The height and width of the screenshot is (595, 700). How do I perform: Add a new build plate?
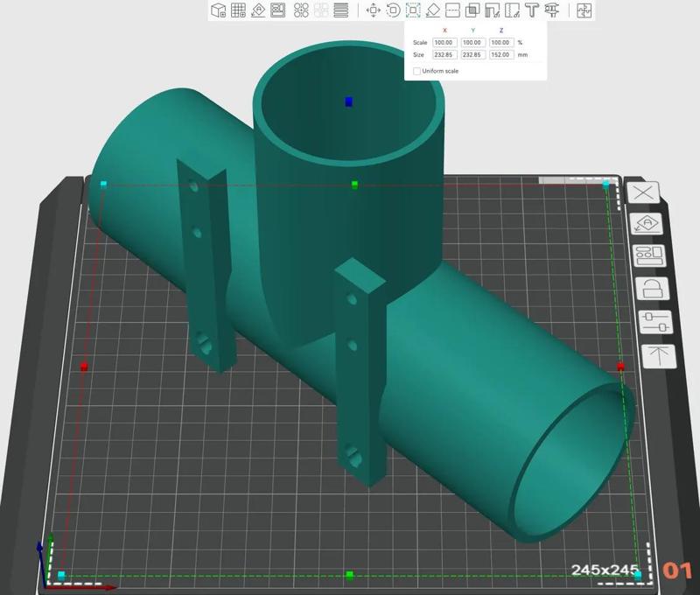(x=237, y=10)
